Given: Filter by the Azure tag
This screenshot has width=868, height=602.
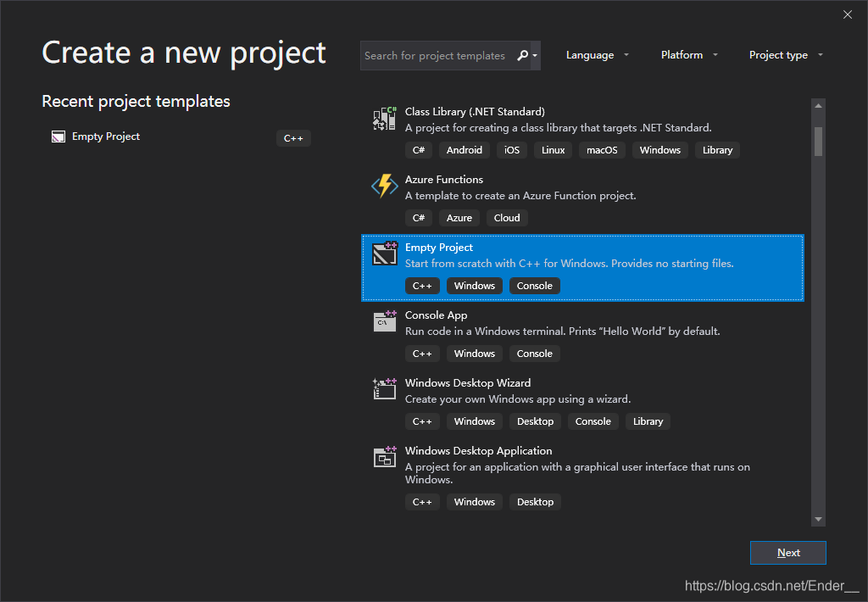Looking at the screenshot, I should [x=459, y=217].
